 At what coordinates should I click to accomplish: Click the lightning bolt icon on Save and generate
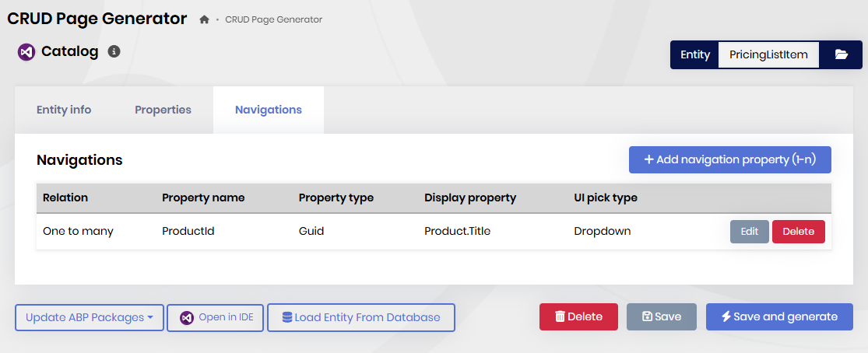tap(726, 316)
